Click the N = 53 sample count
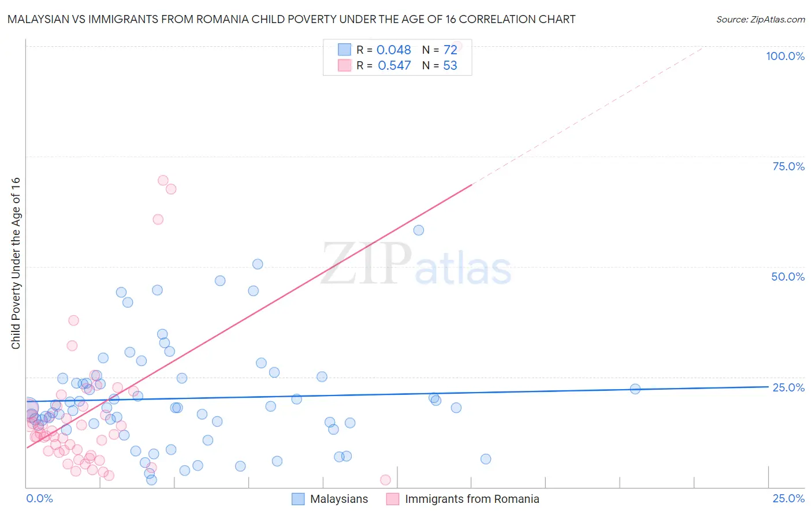The height and width of the screenshot is (515, 812). [439, 65]
